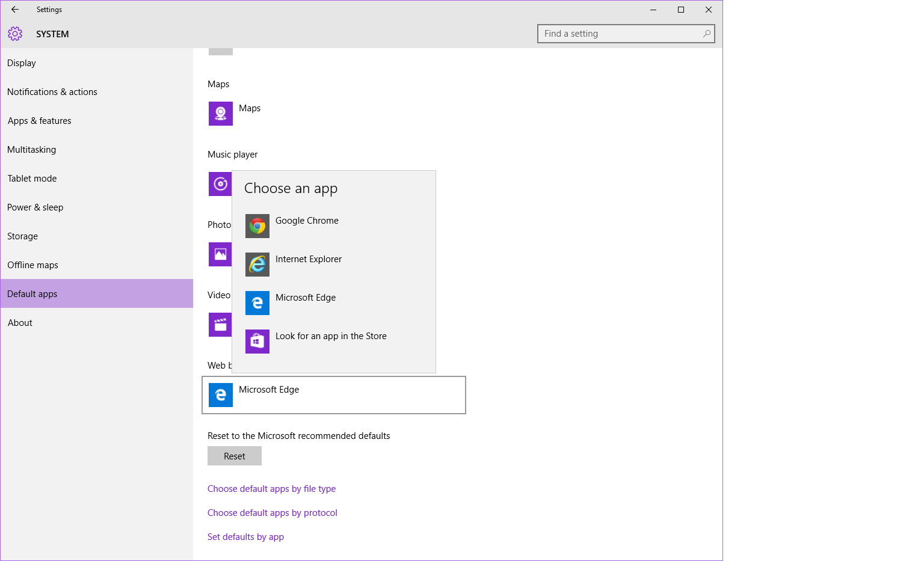Screen dimensions: 924x561
Task: Click the Music player section label
Action: tap(233, 155)
